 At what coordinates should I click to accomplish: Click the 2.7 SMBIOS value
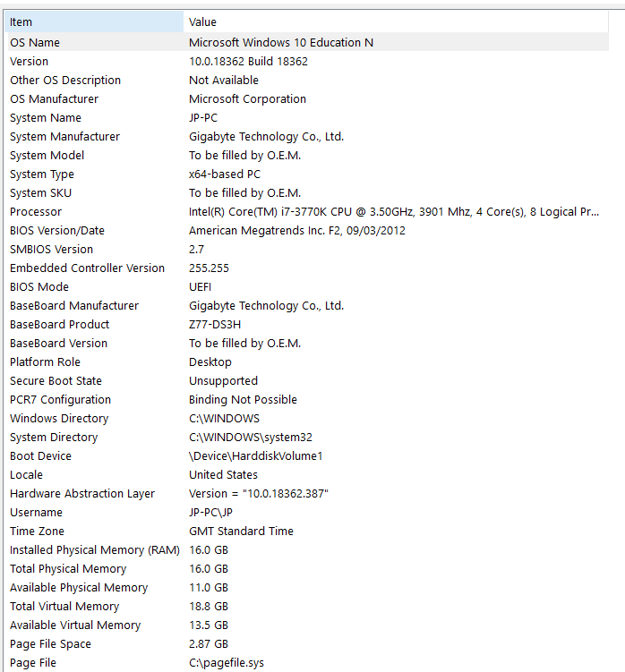tap(196, 250)
